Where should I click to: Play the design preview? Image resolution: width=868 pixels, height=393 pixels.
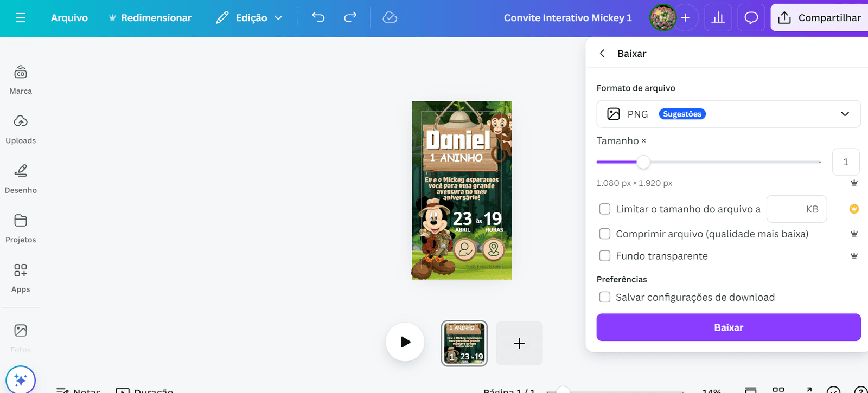405,342
